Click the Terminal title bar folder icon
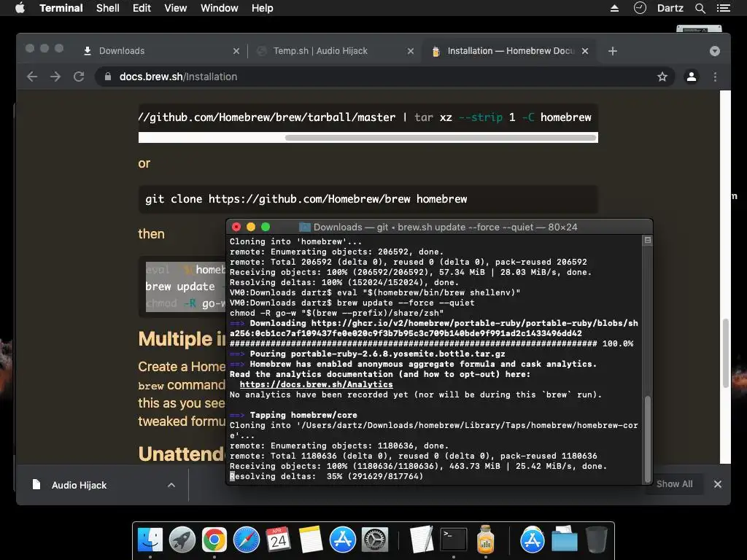747x560 pixels. point(304,227)
